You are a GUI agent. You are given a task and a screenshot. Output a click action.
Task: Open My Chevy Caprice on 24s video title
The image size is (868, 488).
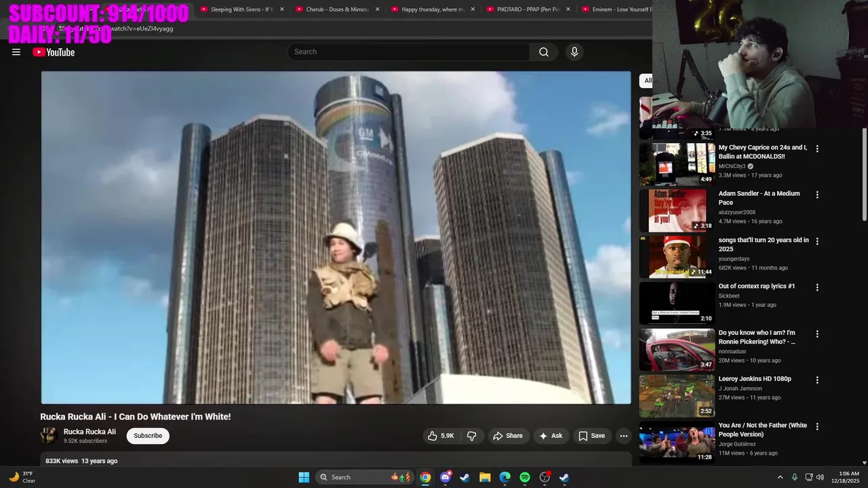(x=764, y=152)
